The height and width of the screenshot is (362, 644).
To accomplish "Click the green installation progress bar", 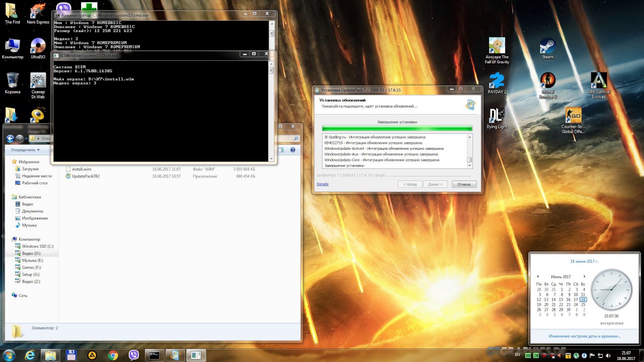I will 397,128.
